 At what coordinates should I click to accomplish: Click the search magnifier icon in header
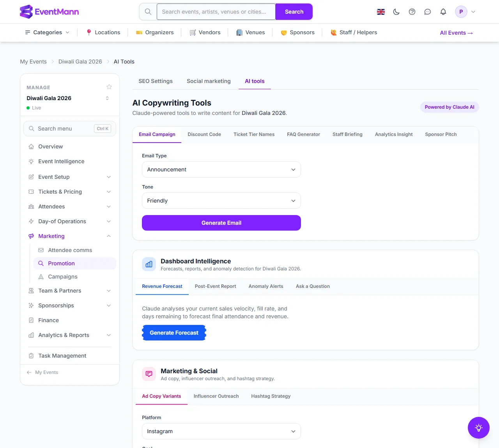click(x=148, y=12)
